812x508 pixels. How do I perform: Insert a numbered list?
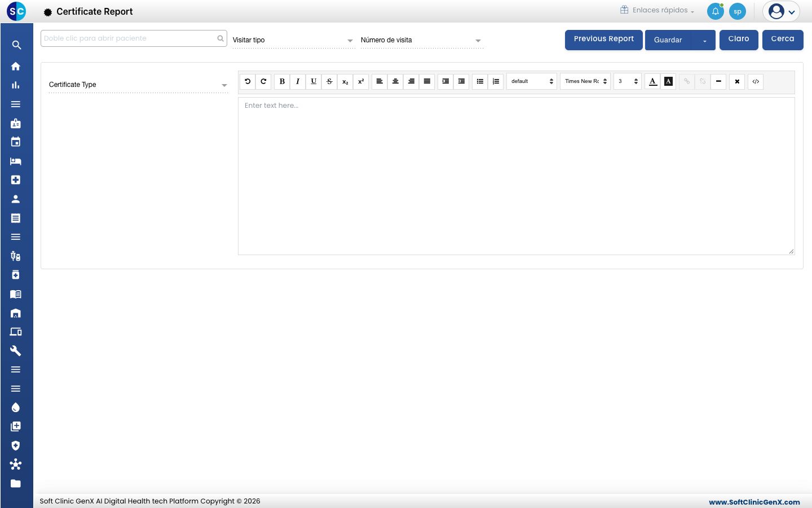(x=496, y=81)
